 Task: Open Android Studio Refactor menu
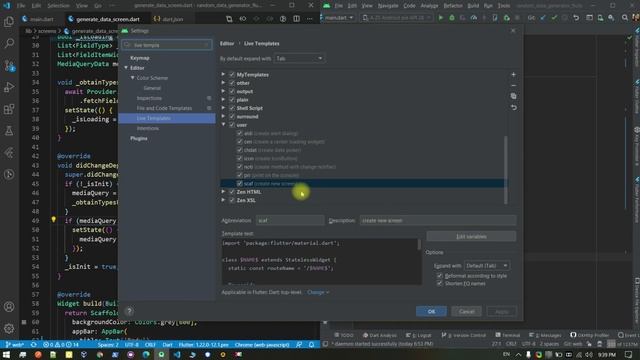453,6
